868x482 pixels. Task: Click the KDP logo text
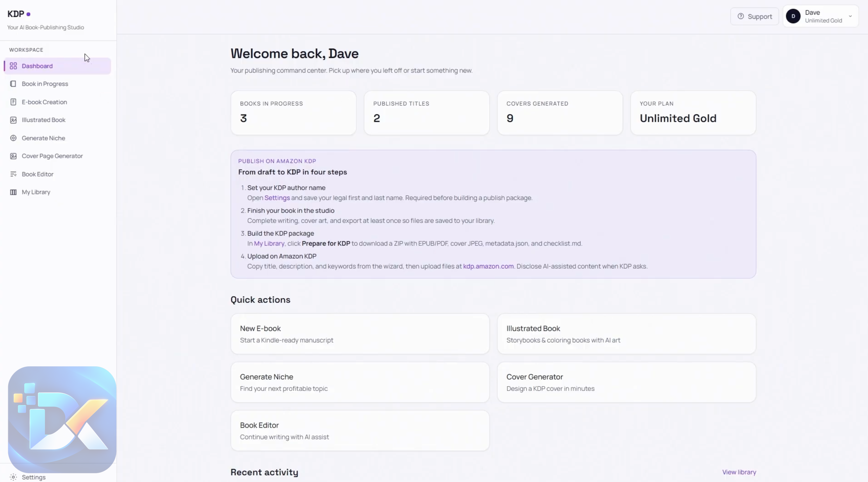point(16,14)
